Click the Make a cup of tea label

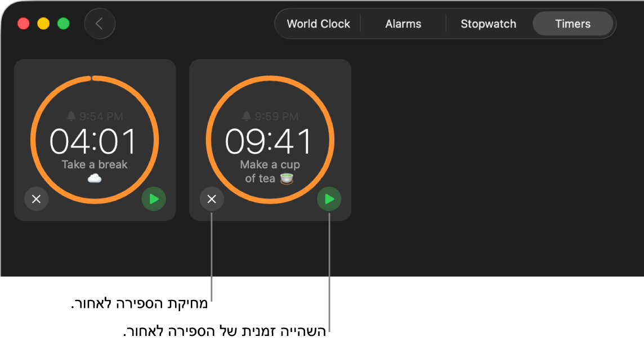270,172
